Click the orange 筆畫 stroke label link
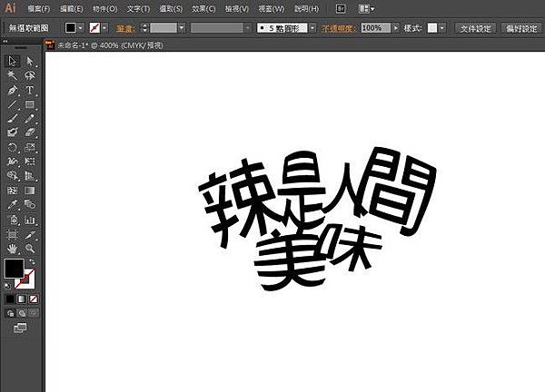 click(125, 28)
